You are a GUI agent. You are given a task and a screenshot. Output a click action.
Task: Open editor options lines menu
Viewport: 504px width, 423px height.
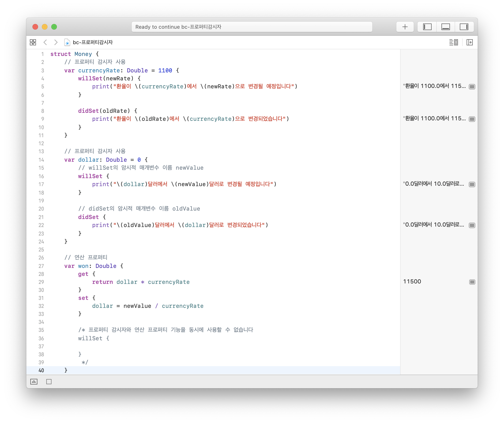[x=453, y=42]
